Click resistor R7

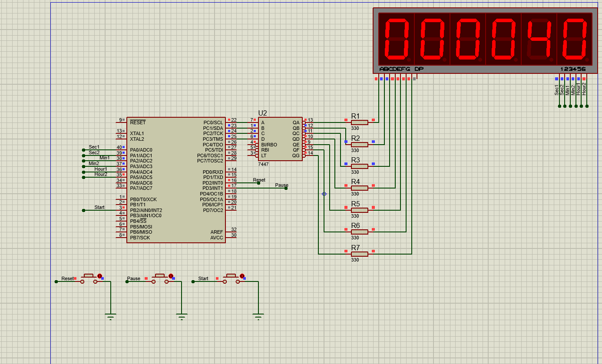click(360, 253)
